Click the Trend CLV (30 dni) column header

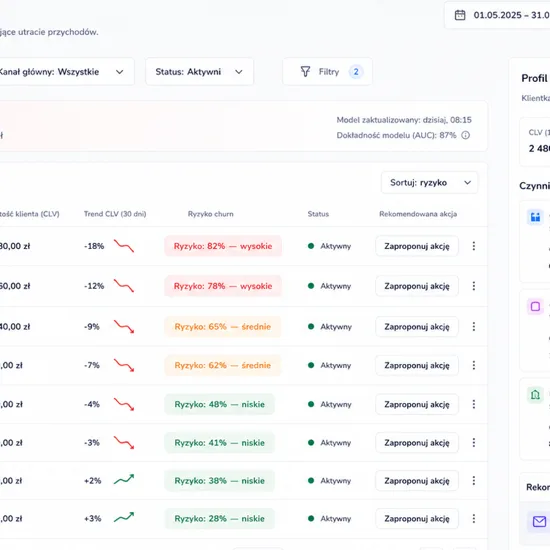(115, 214)
